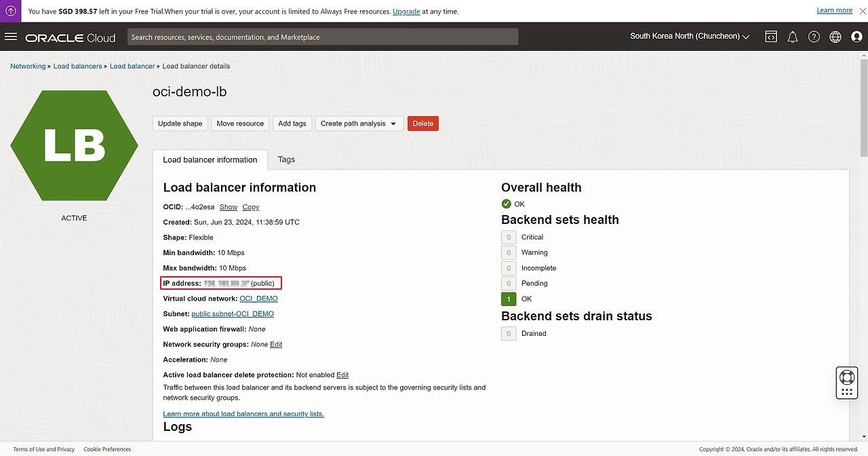Open the hamburger navigation menu
This screenshot has height=456, width=868.
pos(11,37)
